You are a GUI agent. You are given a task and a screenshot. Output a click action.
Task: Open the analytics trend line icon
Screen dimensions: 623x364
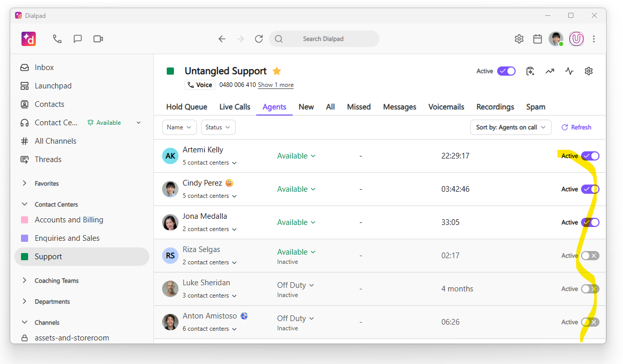(550, 71)
